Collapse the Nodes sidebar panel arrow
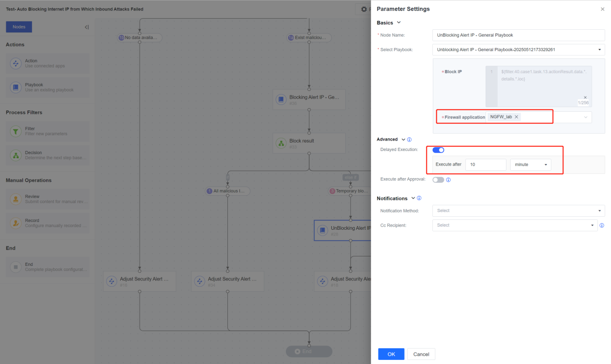Viewport: 611px width, 364px height. pyautogui.click(x=87, y=27)
